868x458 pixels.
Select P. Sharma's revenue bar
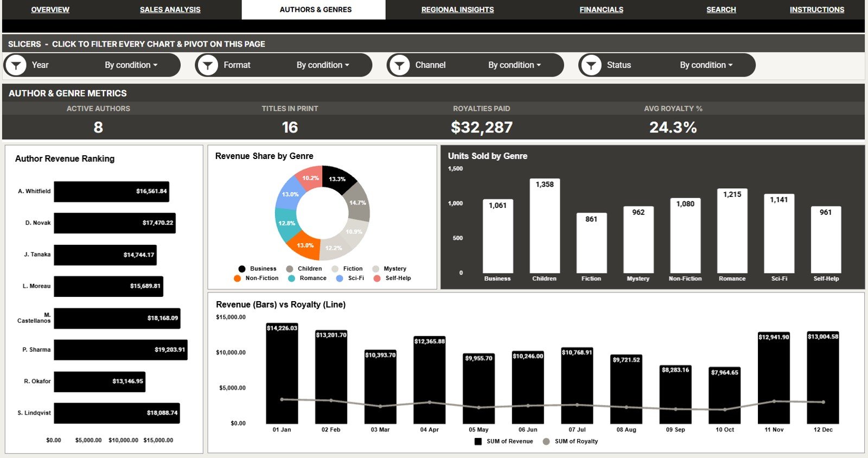tap(120, 350)
